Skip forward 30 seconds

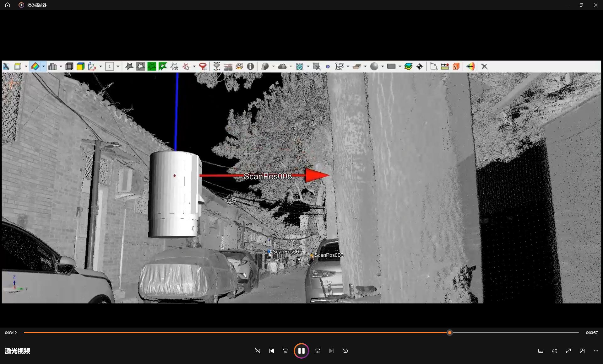tap(318, 351)
